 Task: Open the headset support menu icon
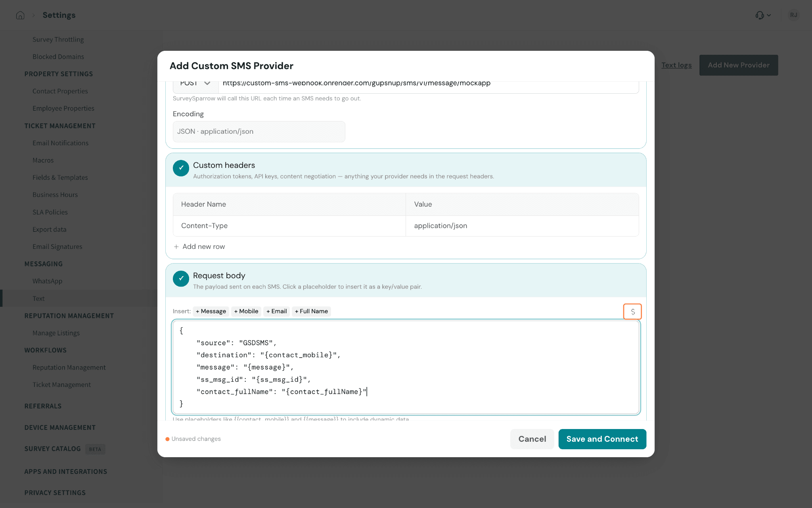759,15
